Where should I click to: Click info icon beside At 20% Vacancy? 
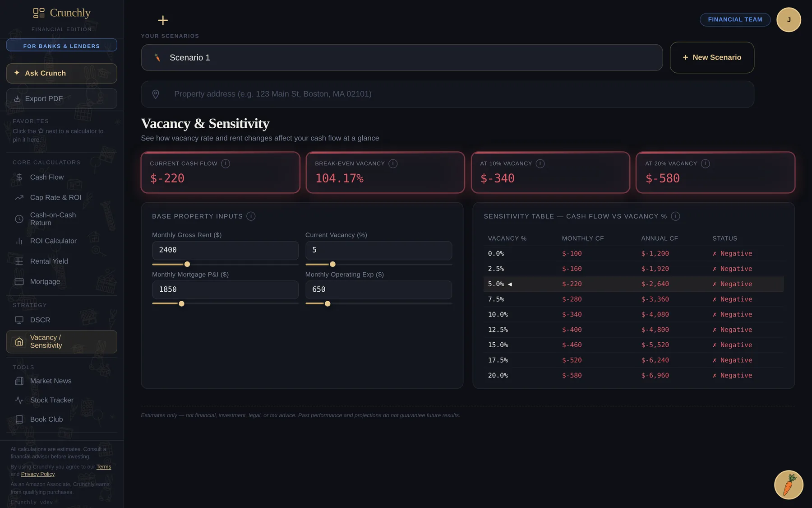705,163
